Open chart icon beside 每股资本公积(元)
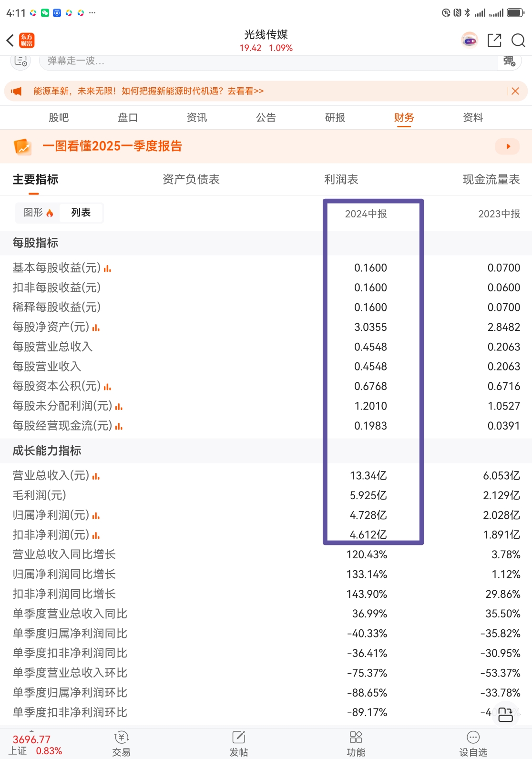 click(x=107, y=387)
